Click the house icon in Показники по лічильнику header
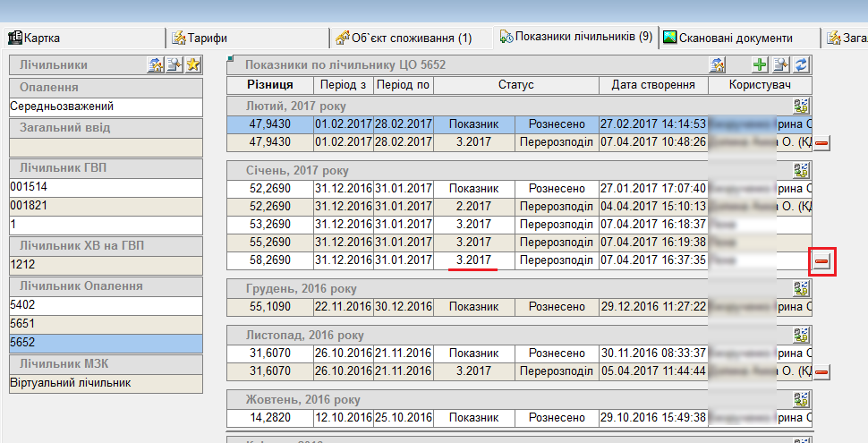The width and height of the screenshot is (868, 443). (x=717, y=64)
